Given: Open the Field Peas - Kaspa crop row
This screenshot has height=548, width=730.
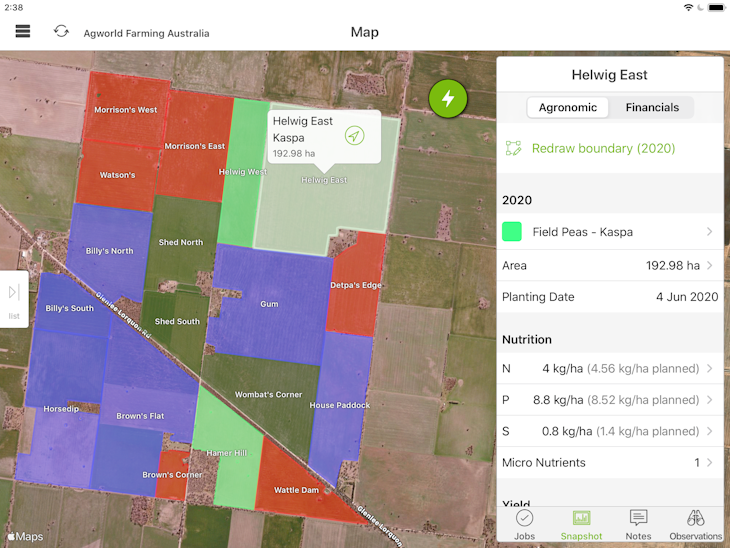Looking at the screenshot, I should click(x=609, y=232).
